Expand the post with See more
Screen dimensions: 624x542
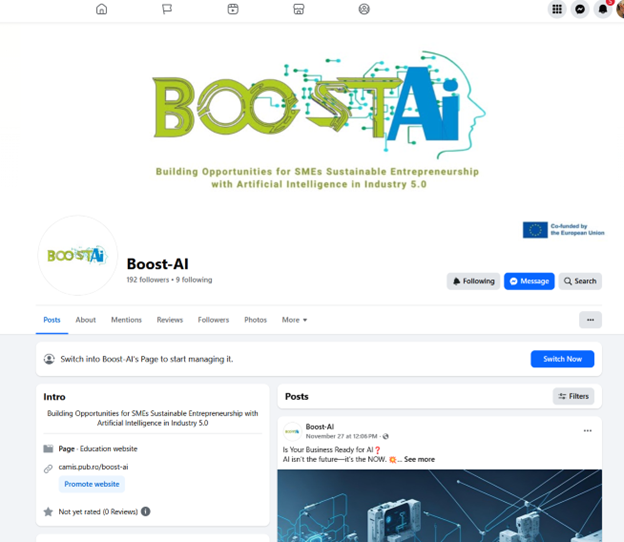[419, 459]
